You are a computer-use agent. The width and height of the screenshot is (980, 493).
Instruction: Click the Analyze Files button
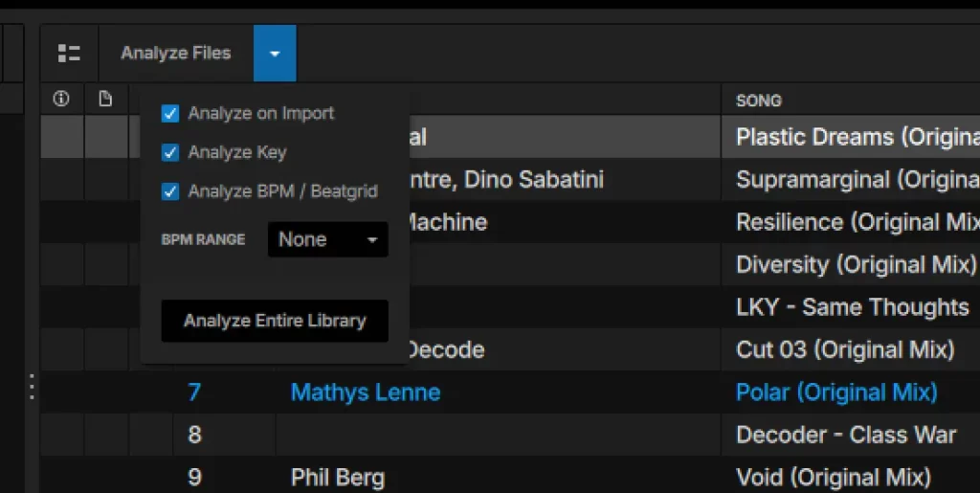pyautogui.click(x=176, y=54)
